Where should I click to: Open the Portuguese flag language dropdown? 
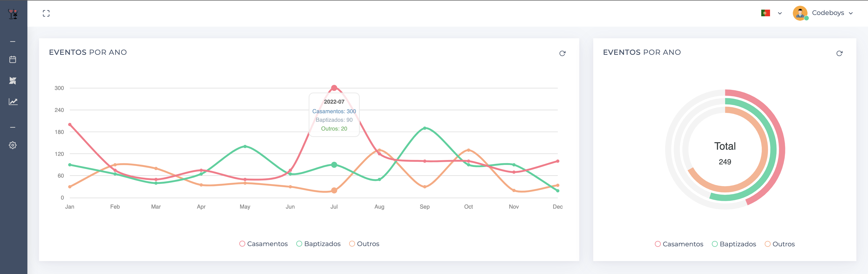pyautogui.click(x=765, y=13)
